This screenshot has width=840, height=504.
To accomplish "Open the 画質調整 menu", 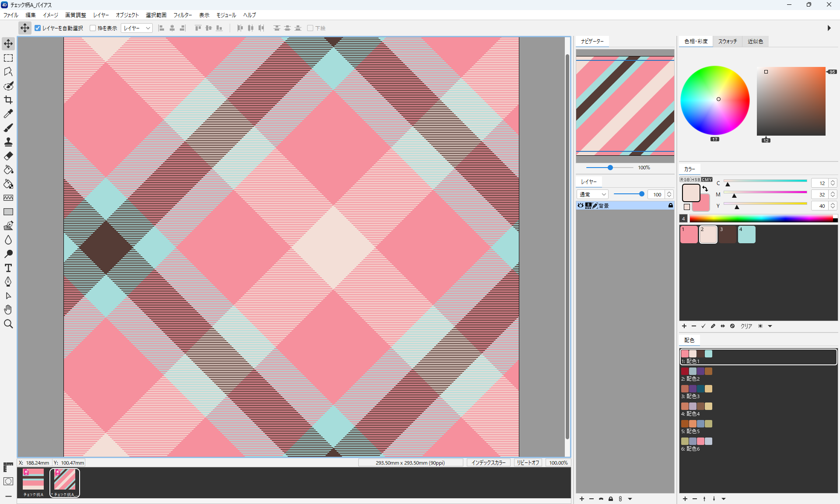I will [76, 15].
